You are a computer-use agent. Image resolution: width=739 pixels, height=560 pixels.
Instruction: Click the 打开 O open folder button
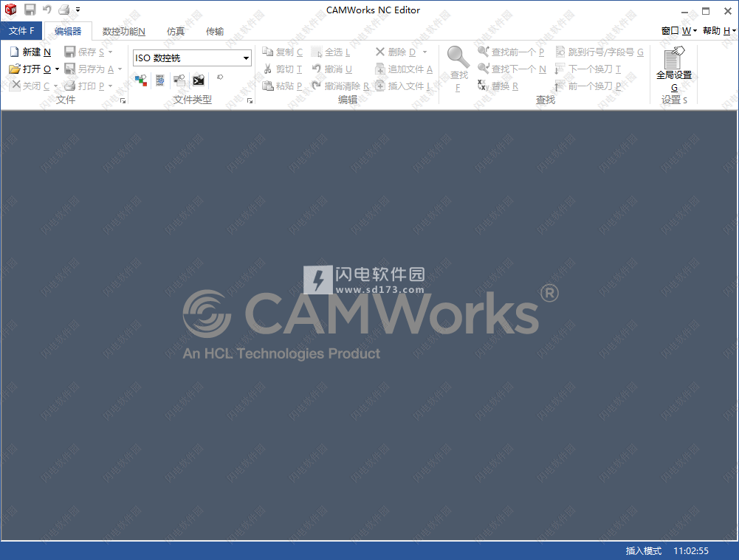[30, 69]
